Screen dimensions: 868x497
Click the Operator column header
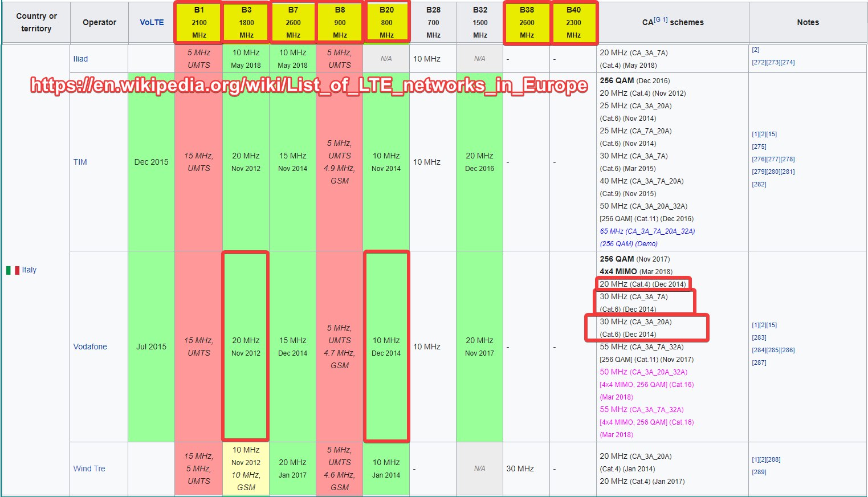[99, 22]
